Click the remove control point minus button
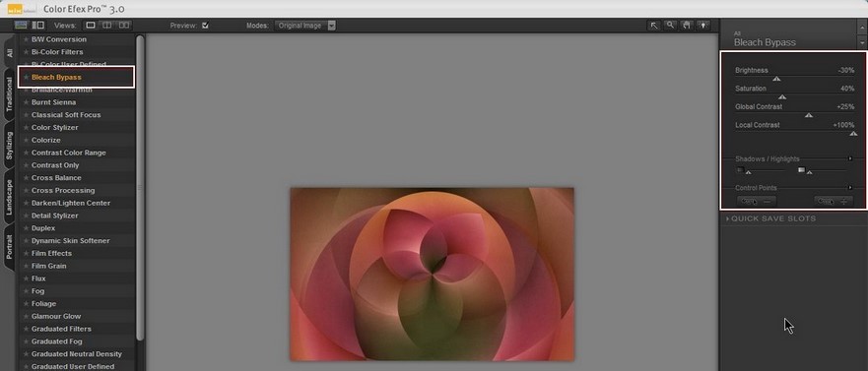Screen dimensions: 868x371 (x=757, y=202)
